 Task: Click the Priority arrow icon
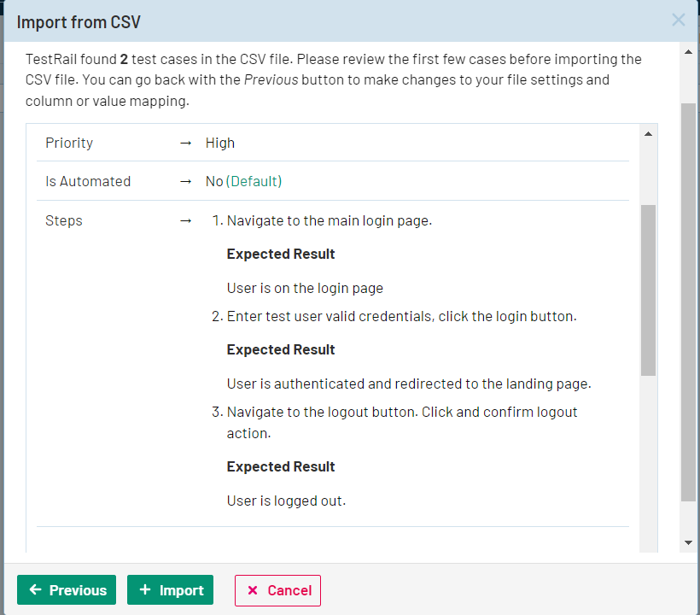[186, 143]
